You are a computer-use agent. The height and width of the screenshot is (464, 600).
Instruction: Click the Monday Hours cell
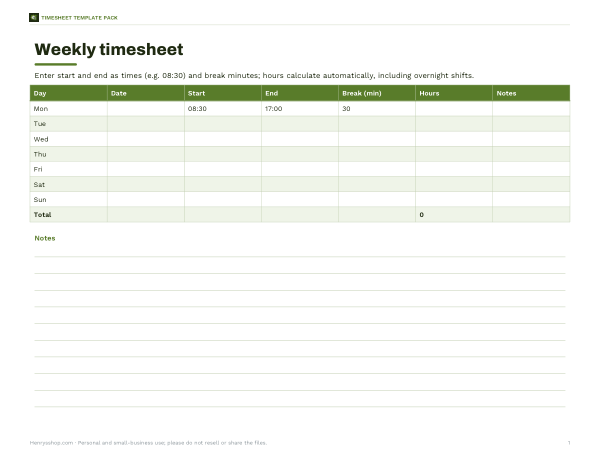(x=454, y=109)
